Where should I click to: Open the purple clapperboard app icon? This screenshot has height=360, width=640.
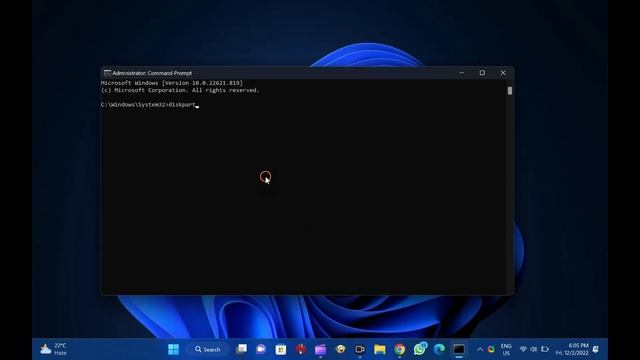click(x=320, y=349)
